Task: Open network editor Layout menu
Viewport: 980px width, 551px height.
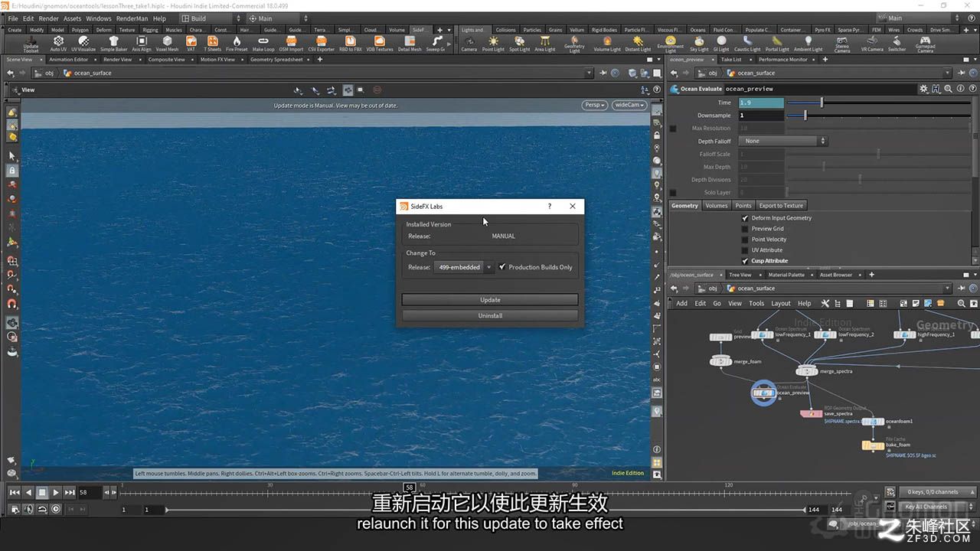Action: (781, 303)
